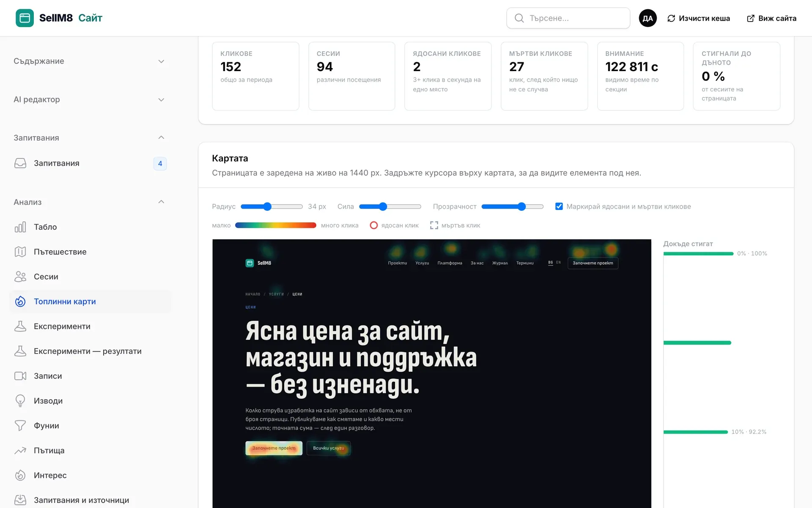Screen dimensions: 812x508
Task: Expand the Съдържание sidebar section
Action: [x=90, y=61]
